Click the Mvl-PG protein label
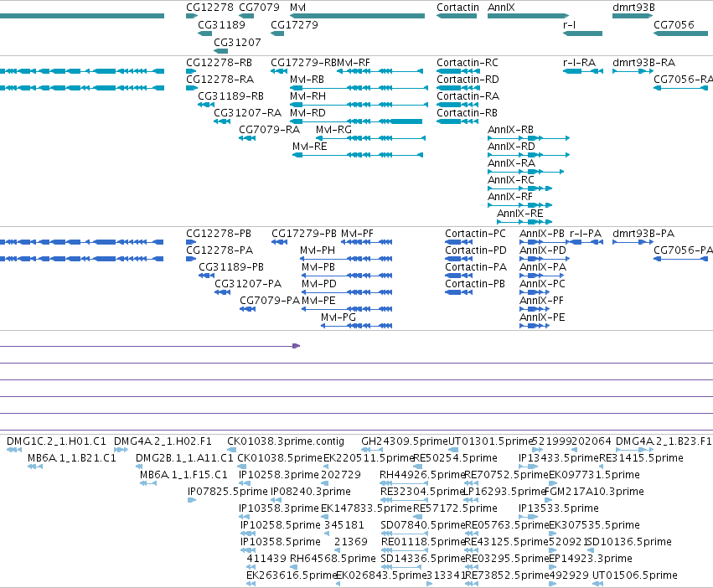 click(338, 317)
